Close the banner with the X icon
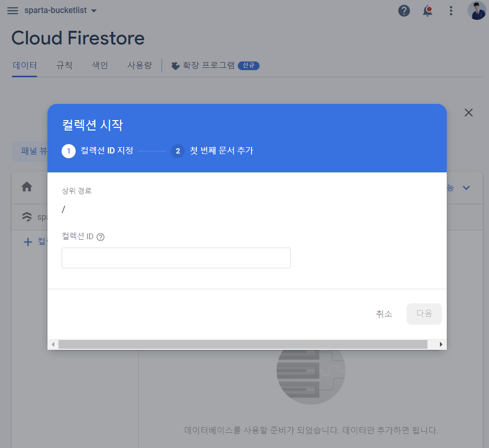Viewport: 489px width, 448px height. 469,113
